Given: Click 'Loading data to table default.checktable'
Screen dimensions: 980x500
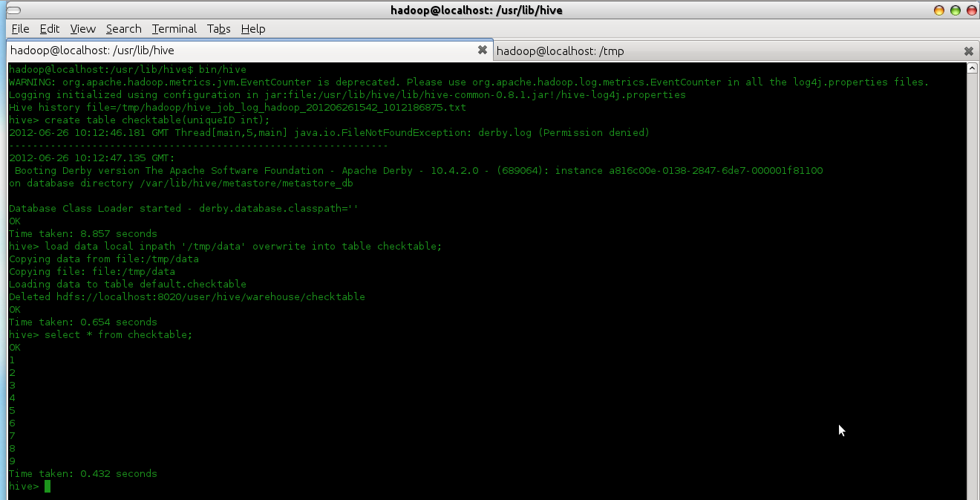Looking at the screenshot, I should click(128, 285).
